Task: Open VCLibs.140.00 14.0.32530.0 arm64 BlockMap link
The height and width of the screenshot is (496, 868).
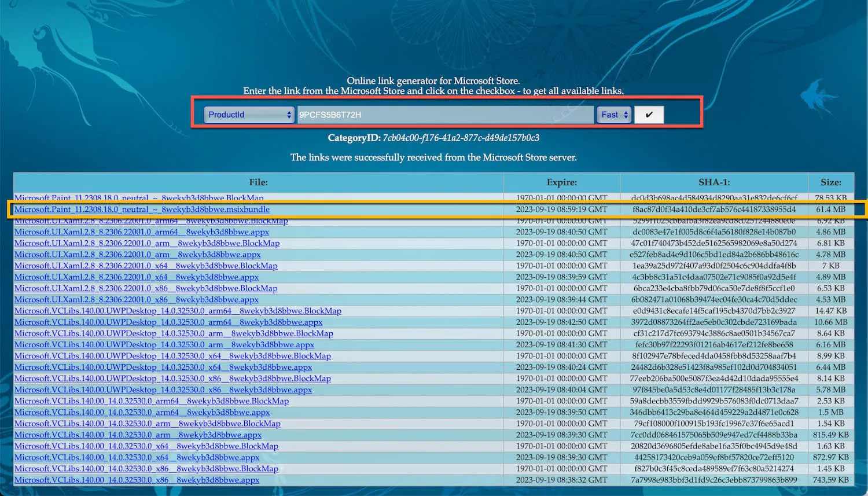Action: tap(152, 401)
